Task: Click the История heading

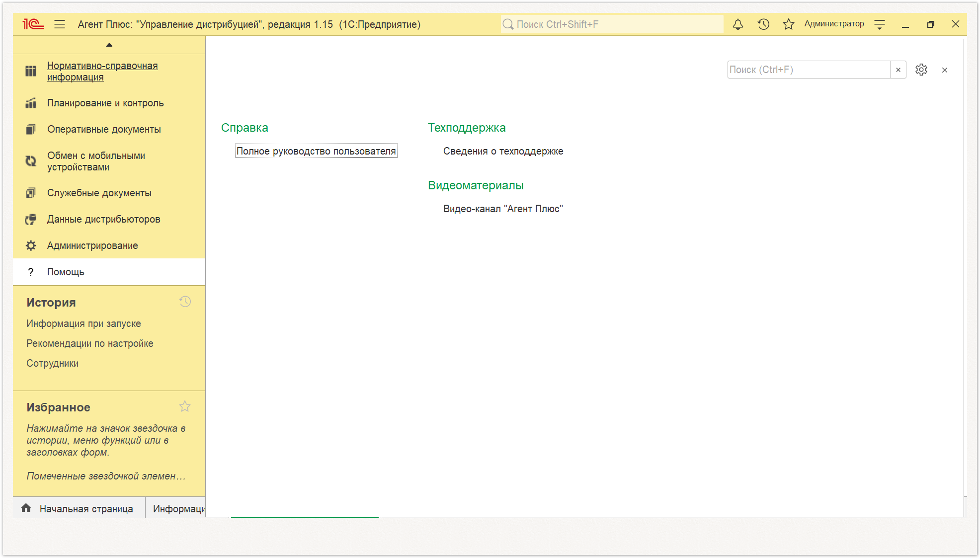Action: tap(51, 303)
